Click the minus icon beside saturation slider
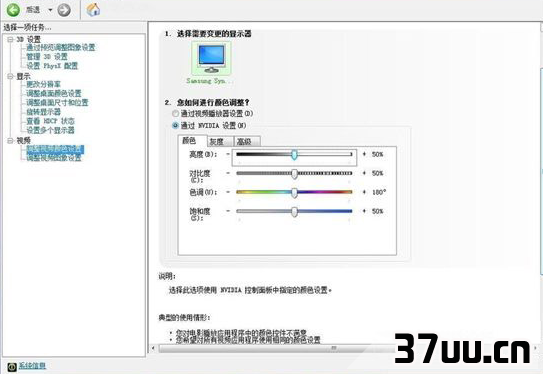Screen dimensions: 543x374 click(228, 211)
